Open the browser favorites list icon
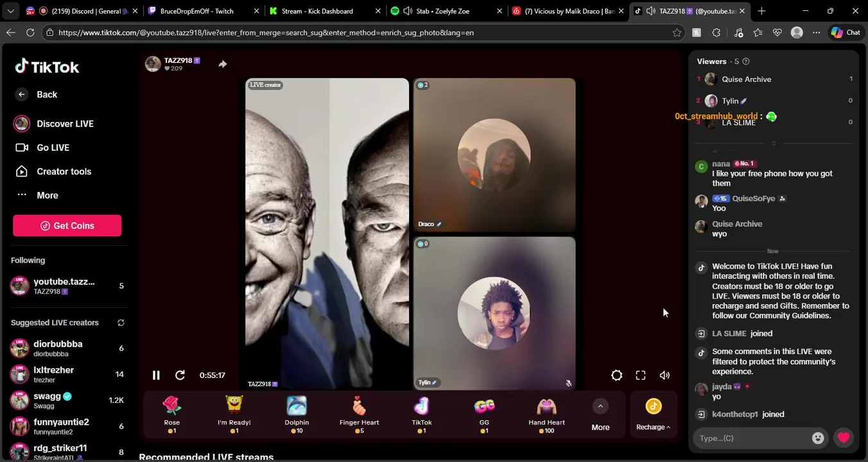The height and width of the screenshot is (462, 868). coord(758,33)
